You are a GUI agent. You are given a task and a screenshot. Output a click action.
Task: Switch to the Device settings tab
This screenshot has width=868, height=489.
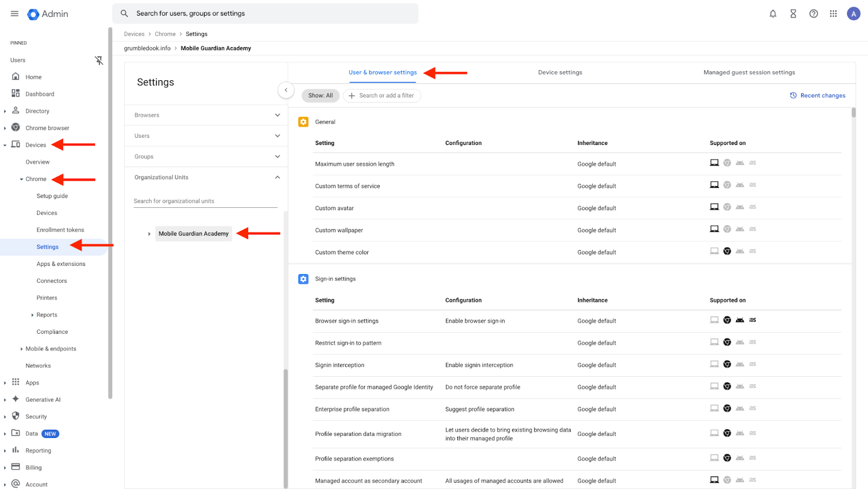[x=560, y=72]
